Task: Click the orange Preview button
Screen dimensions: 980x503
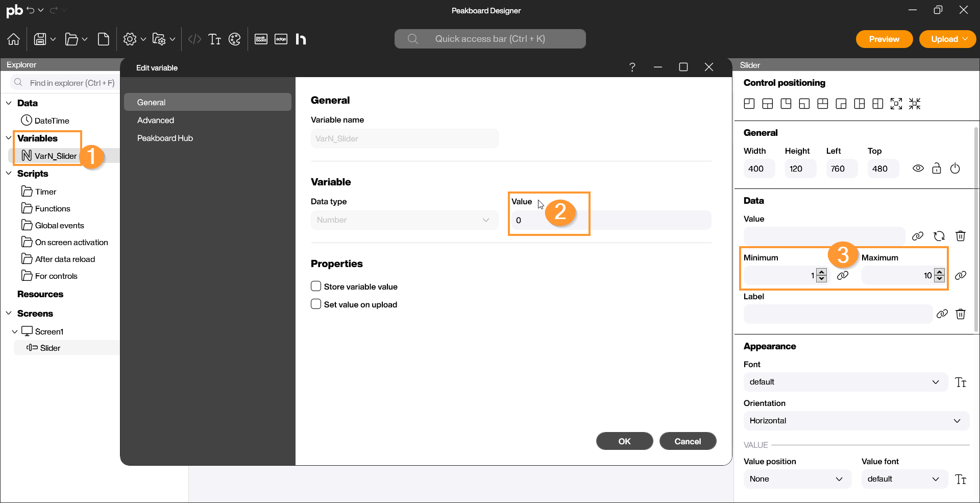Action: coord(884,39)
